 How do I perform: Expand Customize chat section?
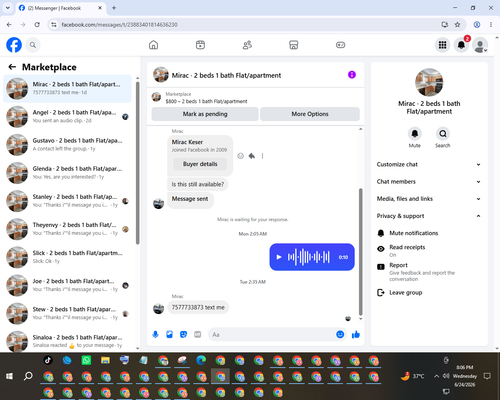coord(429,164)
